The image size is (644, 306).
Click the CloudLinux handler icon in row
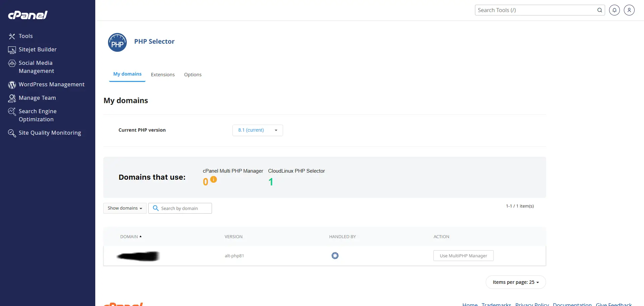(335, 256)
